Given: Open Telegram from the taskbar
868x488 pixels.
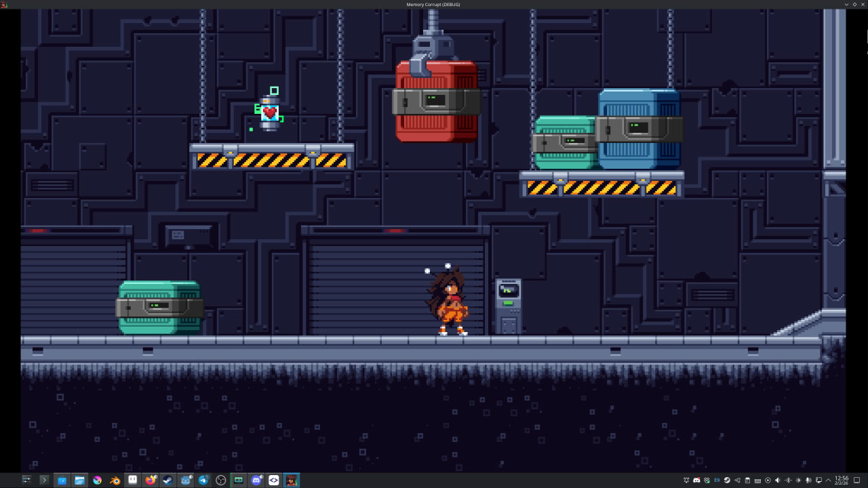Looking at the screenshot, I should coord(203,481).
